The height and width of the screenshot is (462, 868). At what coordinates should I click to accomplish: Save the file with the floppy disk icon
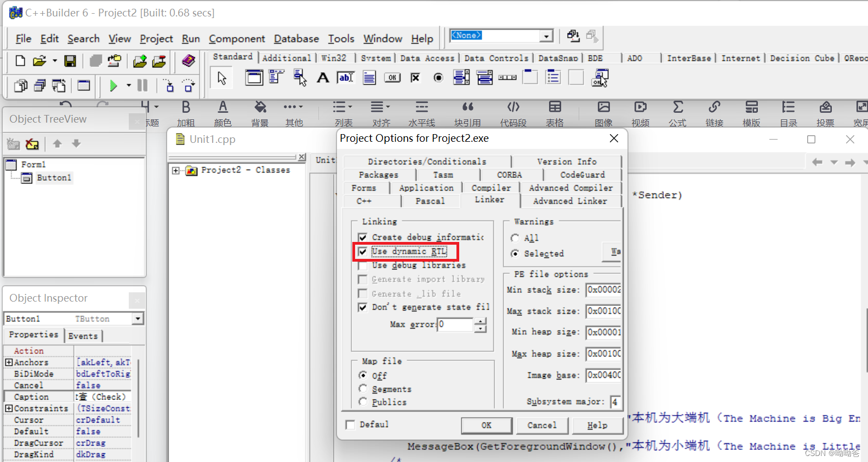click(70, 61)
